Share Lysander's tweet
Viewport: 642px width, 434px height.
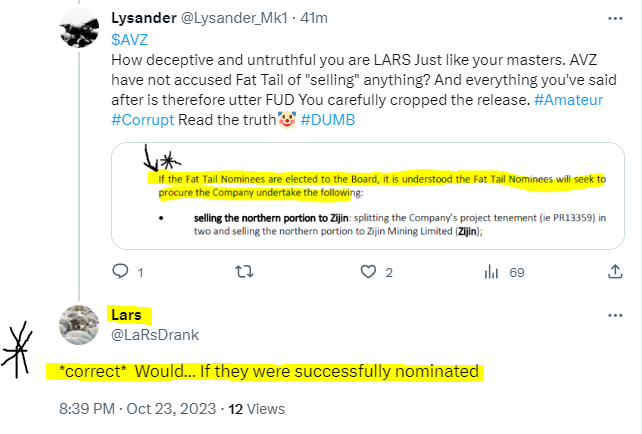pos(614,271)
